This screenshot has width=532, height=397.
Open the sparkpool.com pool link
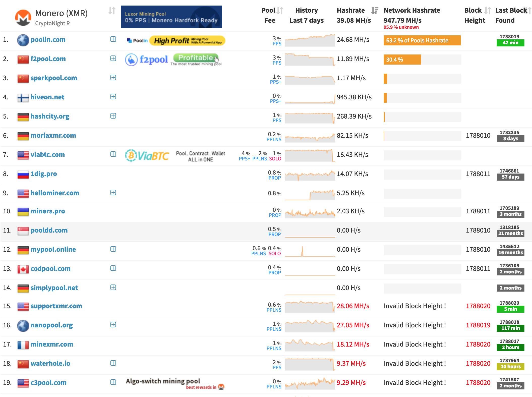pos(54,78)
